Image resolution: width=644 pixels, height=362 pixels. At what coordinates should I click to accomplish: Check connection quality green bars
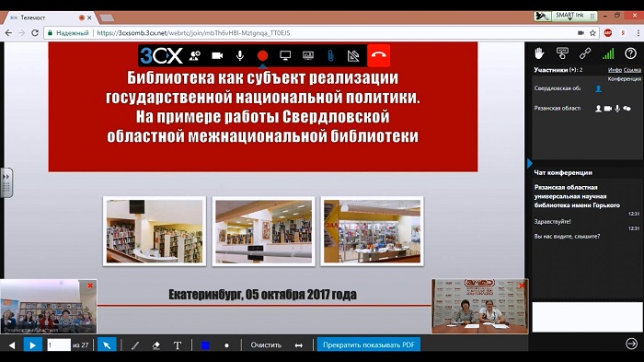608,53
